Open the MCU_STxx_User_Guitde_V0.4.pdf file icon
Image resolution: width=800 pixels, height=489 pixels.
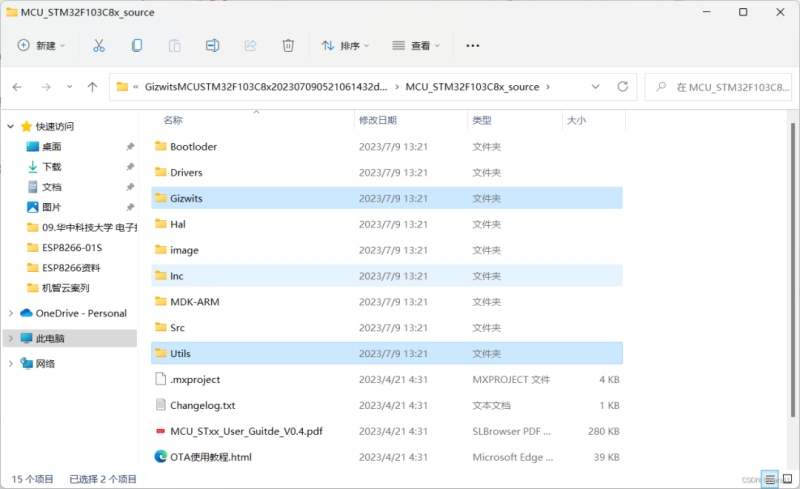pyautogui.click(x=160, y=431)
